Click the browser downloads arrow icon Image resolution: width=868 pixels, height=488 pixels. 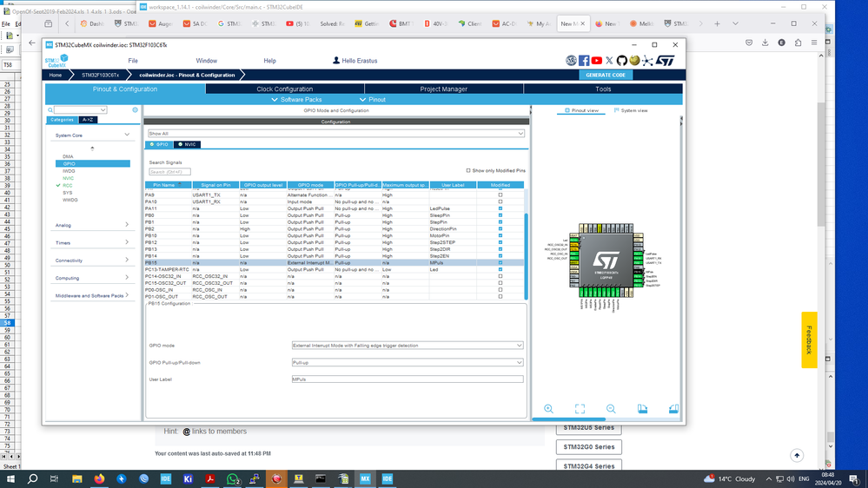pos(765,43)
